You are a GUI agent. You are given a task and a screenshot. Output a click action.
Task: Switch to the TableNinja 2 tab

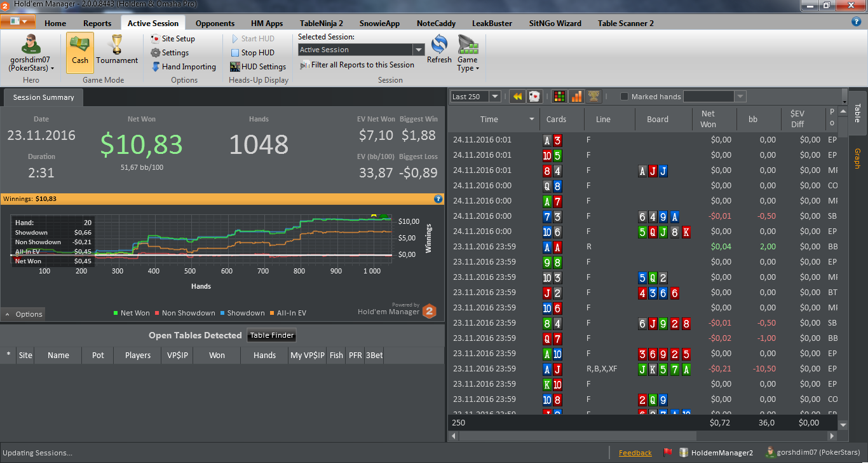coord(321,24)
